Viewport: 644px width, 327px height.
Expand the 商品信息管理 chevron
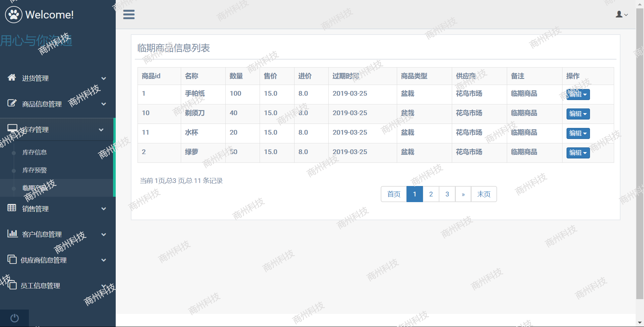104,104
